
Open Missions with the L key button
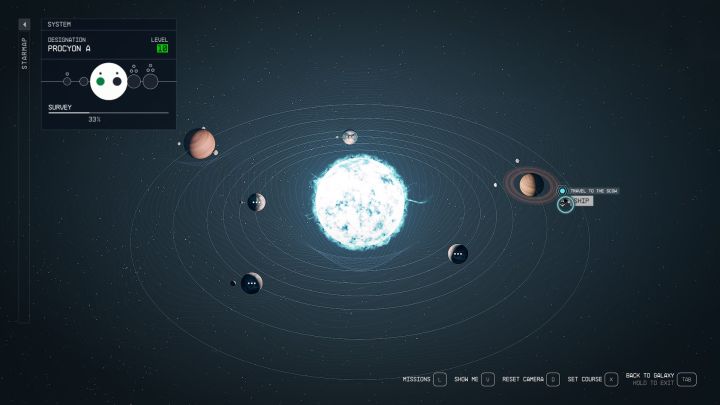coord(440,380)
